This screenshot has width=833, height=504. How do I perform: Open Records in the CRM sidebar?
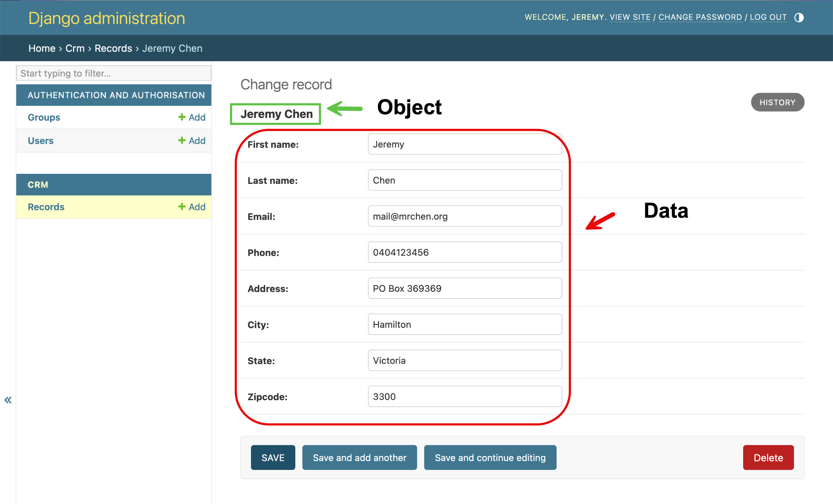click(x=46, y=207)
